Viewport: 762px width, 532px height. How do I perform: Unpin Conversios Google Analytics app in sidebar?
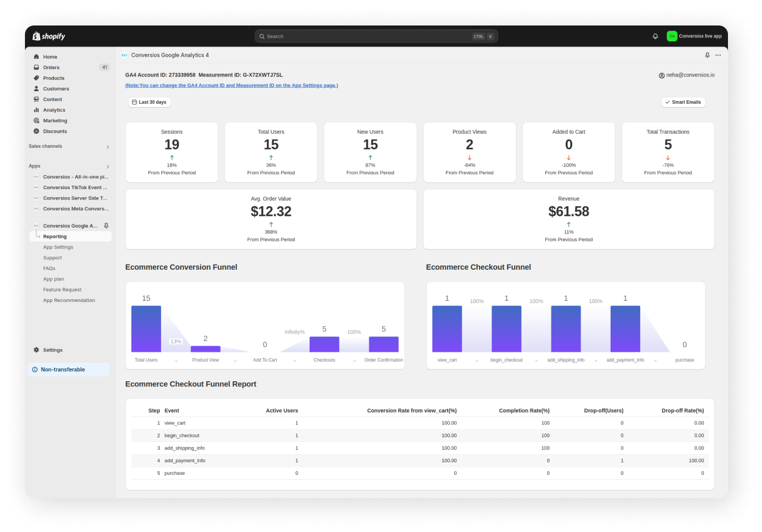(x=106, y=226)
